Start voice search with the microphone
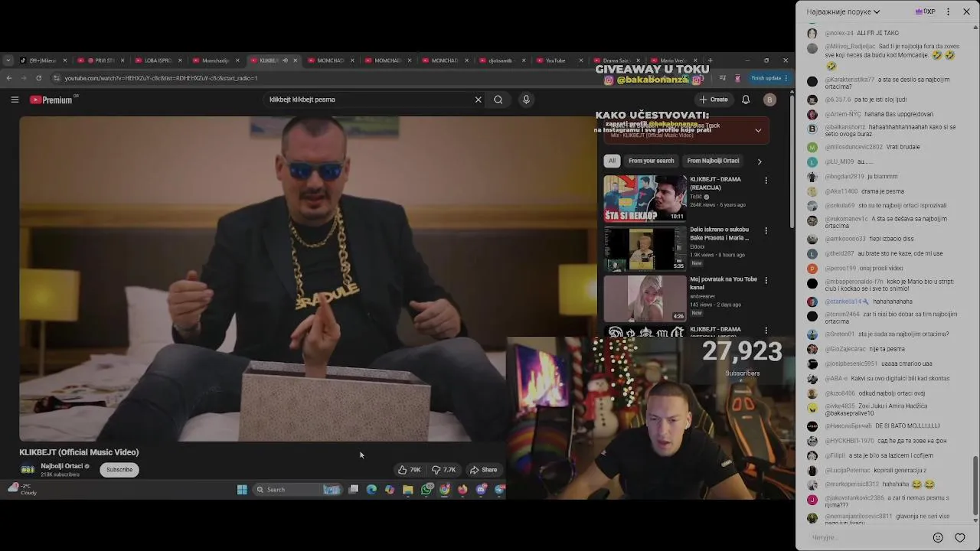 526,99
